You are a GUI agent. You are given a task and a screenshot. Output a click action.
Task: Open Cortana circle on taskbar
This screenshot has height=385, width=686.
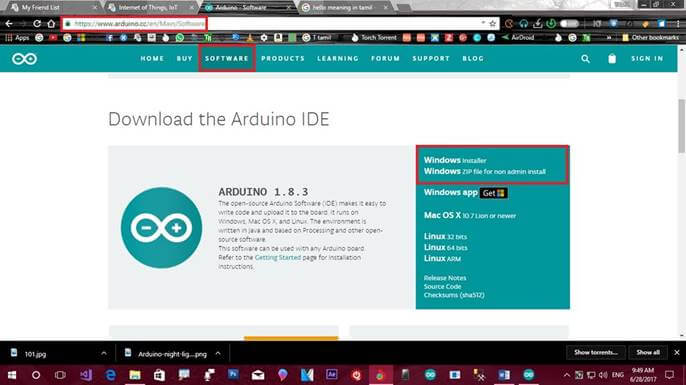pos(36,375)
